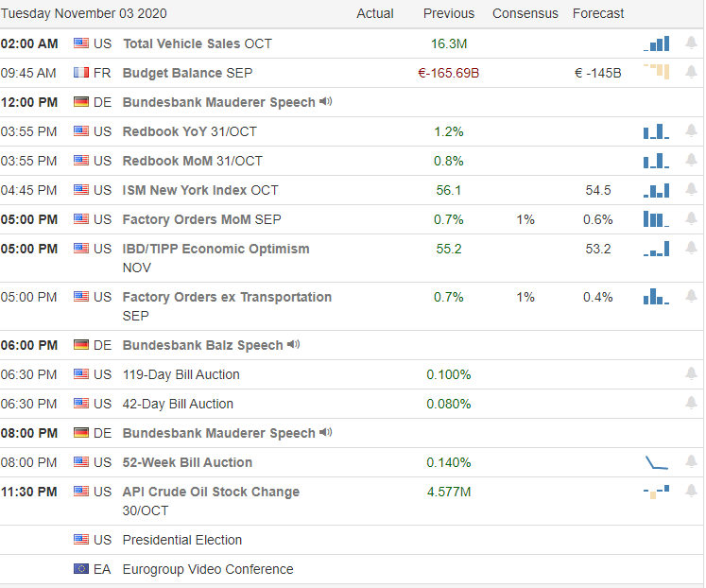Click the Consensus column header
The height and width of the screenshot is (588, 706).
pyautogui.click(x=525, y=13)
